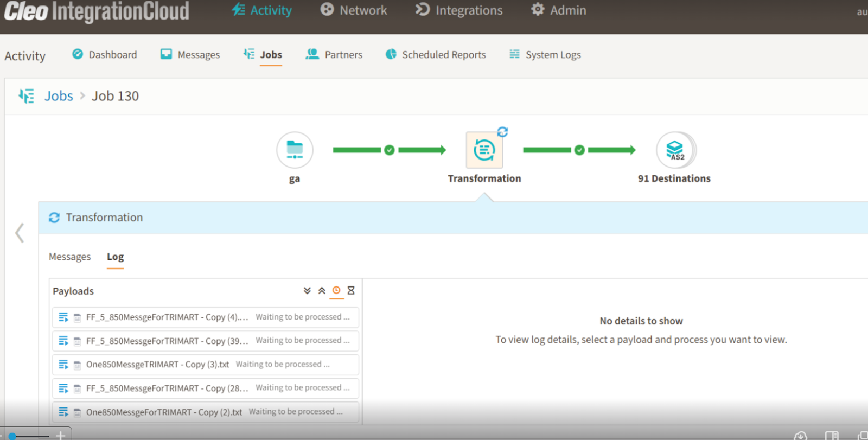Viewport: 868px width, 440px height.
Task: Click process icon on Copy (28 payload row
Action: click(x=63, y=388)
